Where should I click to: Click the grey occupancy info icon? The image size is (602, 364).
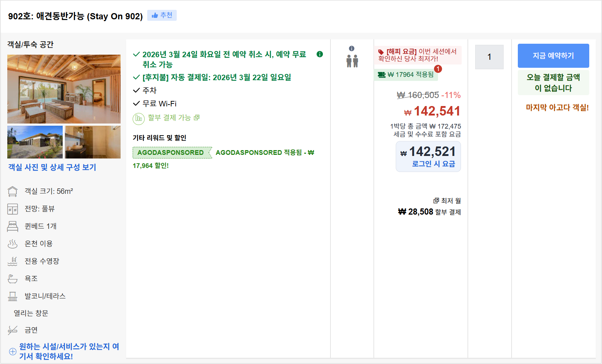tap(352, 48)
